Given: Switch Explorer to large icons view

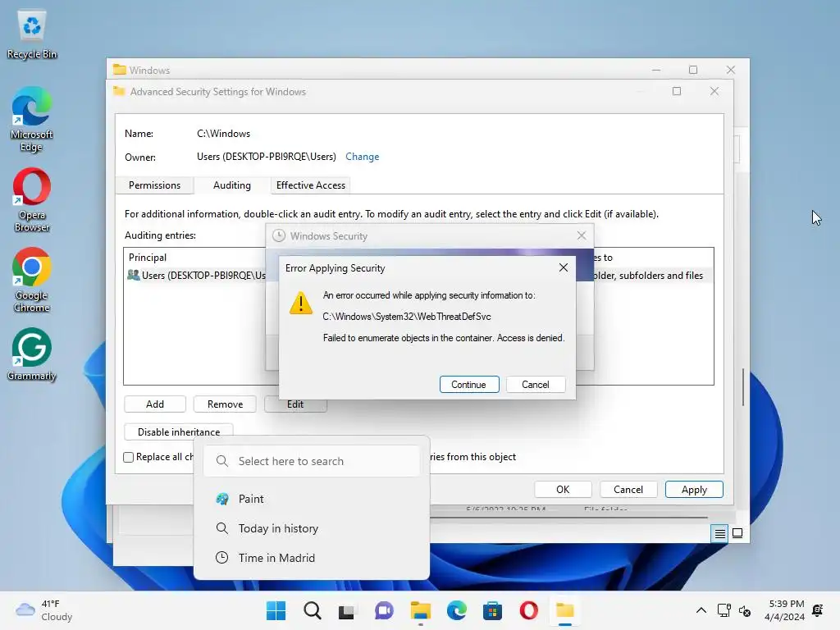Looking at the screenshot, I should coord(737,533).
